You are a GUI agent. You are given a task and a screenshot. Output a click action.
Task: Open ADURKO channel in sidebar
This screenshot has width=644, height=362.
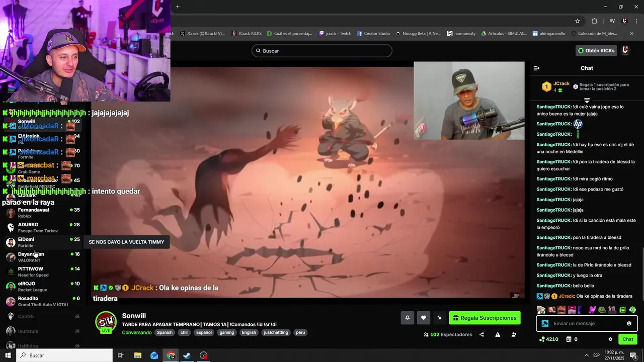click(x=43, y=227)
